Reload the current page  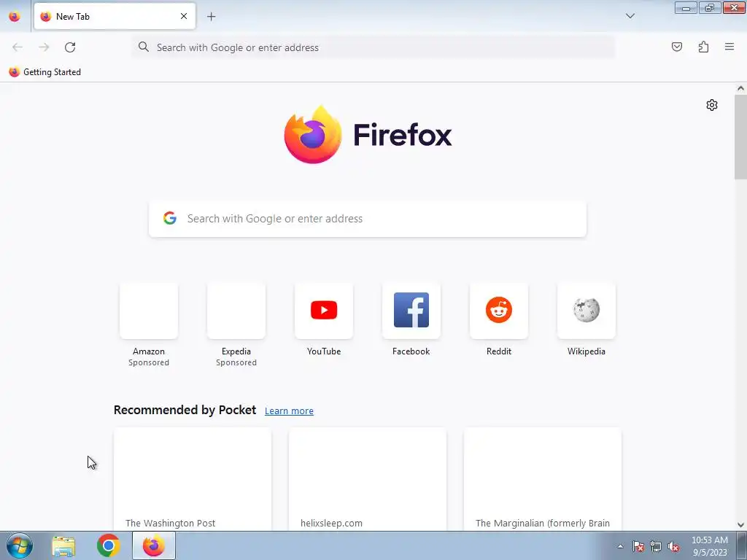tap(70, 47)
